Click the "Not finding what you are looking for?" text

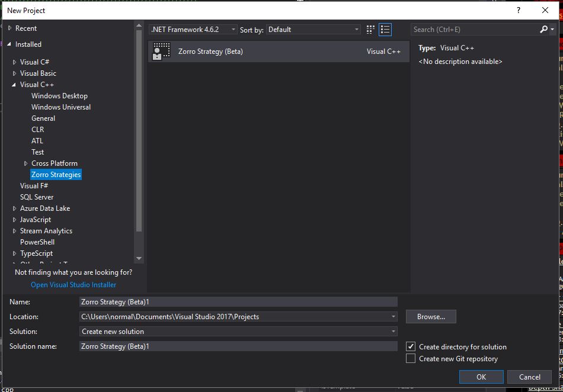73,272
